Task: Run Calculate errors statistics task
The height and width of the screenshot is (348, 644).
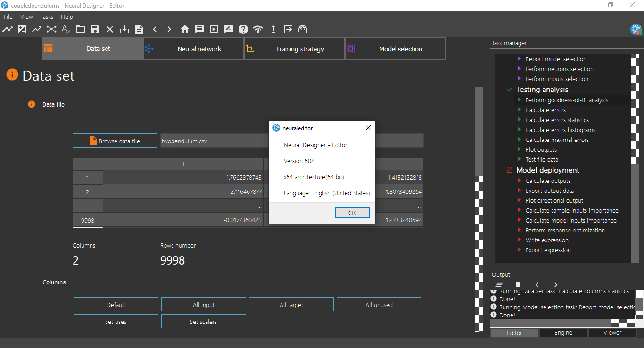Action: tap(557, 120)
